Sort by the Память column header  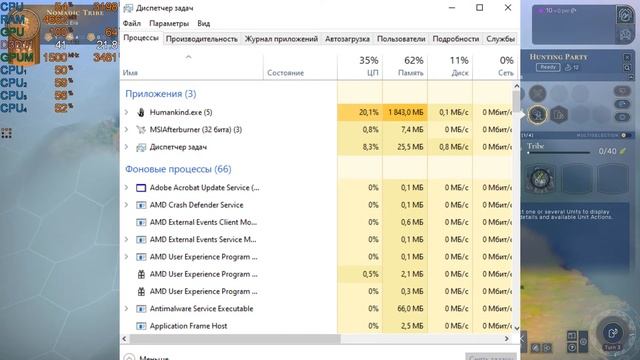pyautogui.click(x=405, y=67)
